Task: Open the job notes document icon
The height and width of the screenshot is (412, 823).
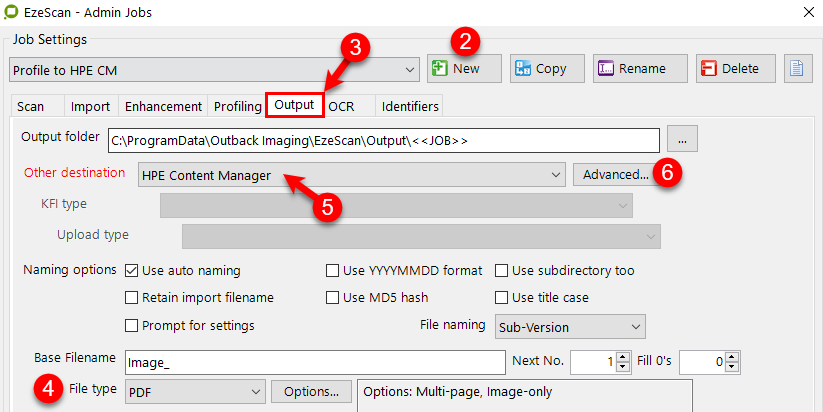Action: (x=796, y=69)
